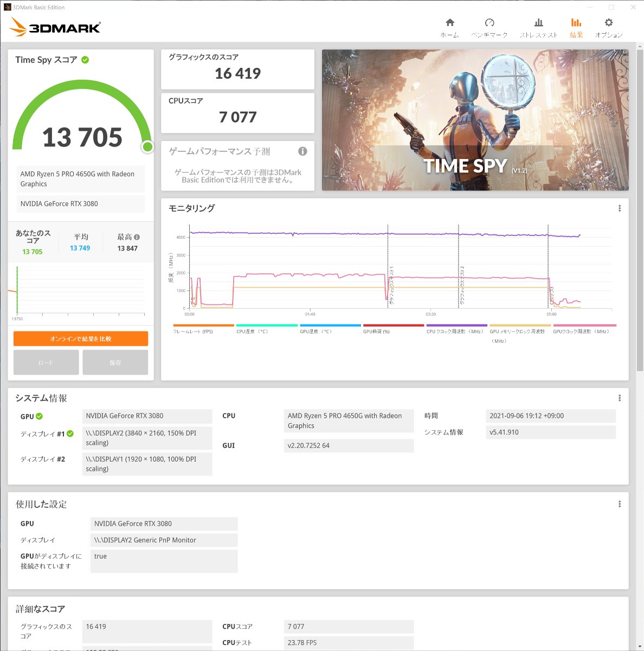Click the gray Save button
The image size is (644, 651).
click(x=115, y=362)
